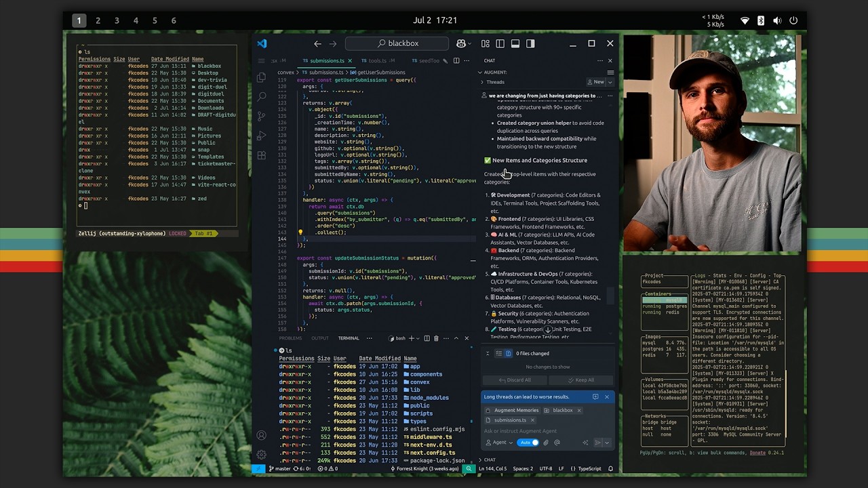Toggle the Auto switch in Augment chat
The height and width of the screenshot is (488, 868).
click(x=528, y=443)
